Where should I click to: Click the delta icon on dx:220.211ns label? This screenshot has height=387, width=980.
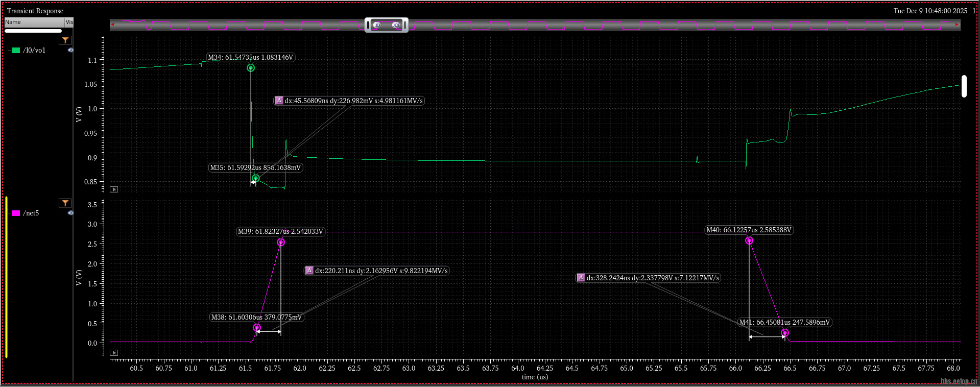point(309,271)
